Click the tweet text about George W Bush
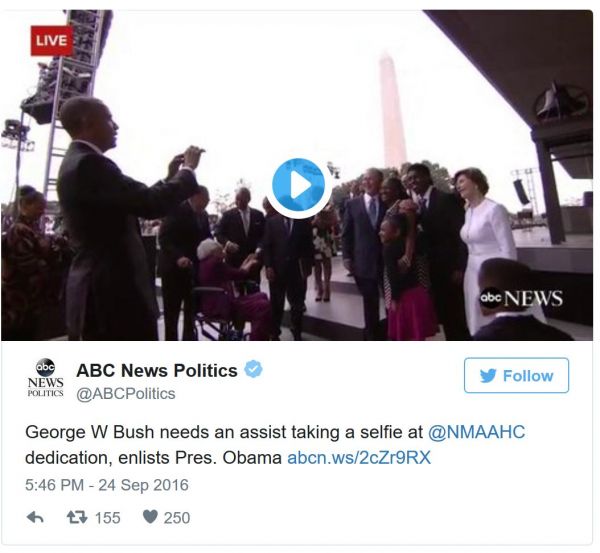The image size is (600, 553). 220,444
